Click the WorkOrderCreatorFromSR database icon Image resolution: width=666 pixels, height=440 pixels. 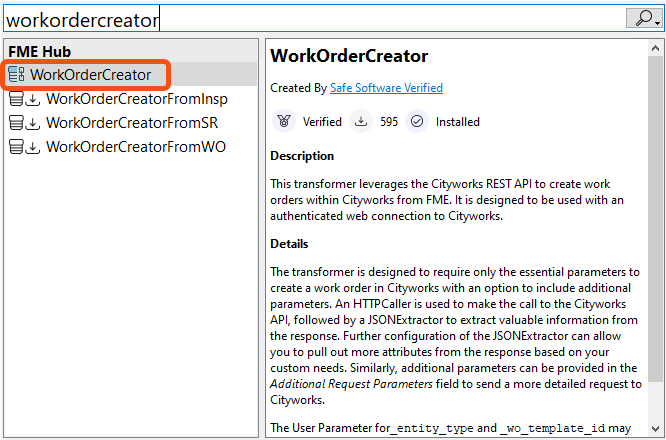(x=16, y=123)
